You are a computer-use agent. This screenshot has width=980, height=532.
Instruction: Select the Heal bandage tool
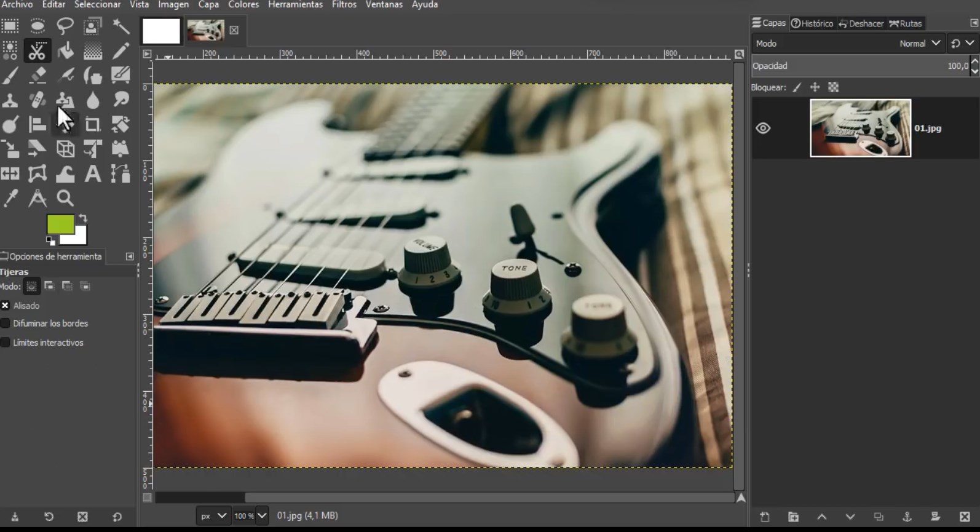click(38, 100)
